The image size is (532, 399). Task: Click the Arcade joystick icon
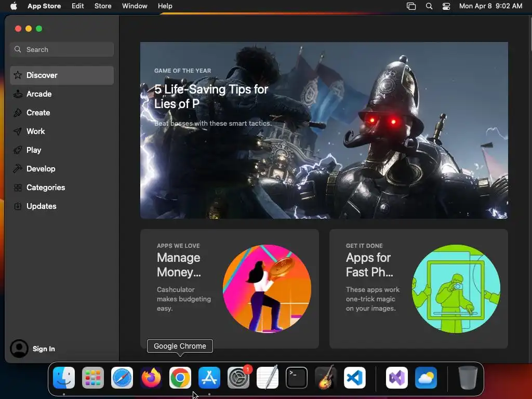tap(18, 94)
